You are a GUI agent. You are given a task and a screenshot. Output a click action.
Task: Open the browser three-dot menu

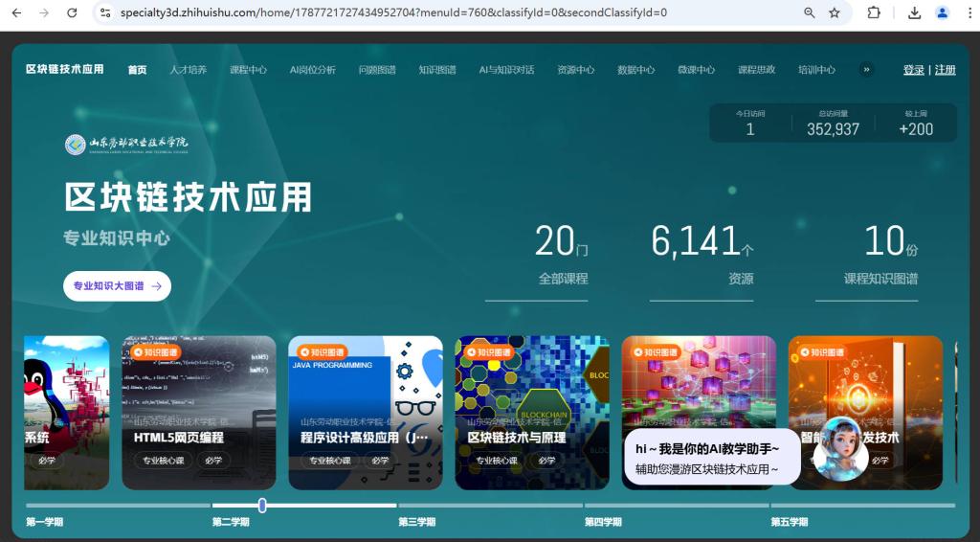tap(969, 12)
